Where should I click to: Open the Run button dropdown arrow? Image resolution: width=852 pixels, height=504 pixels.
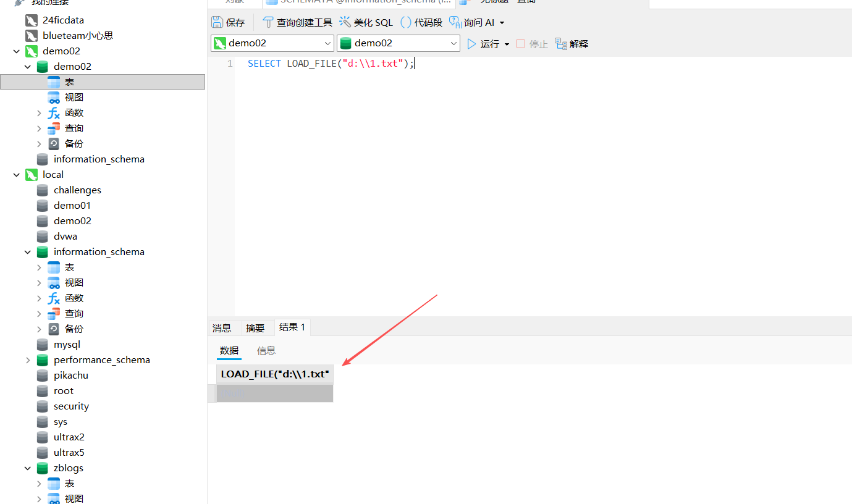pos(507,44)
